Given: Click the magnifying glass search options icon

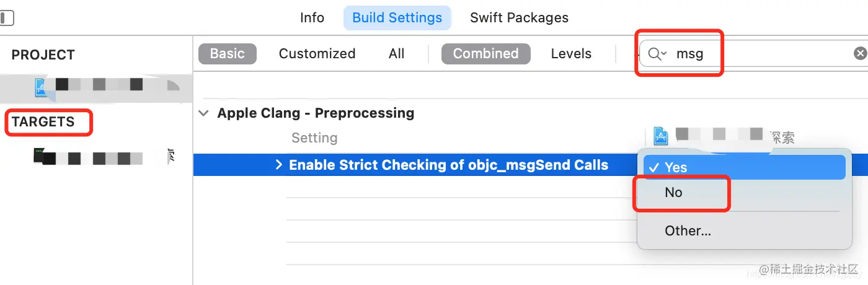Looking at the screenshot, I should 657,54.
